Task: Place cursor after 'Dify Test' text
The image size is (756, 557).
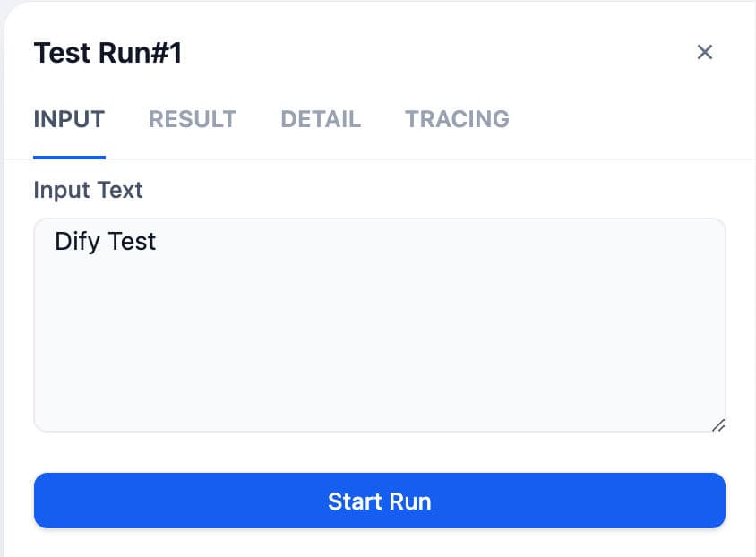Action: 158,242
